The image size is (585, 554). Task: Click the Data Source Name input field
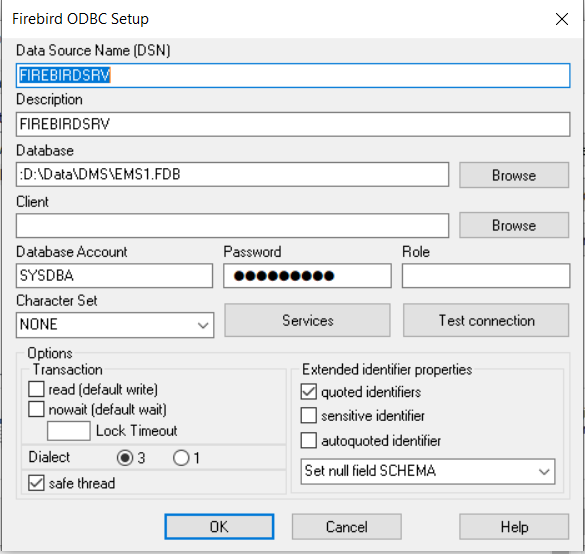click(x=293, y=75)
